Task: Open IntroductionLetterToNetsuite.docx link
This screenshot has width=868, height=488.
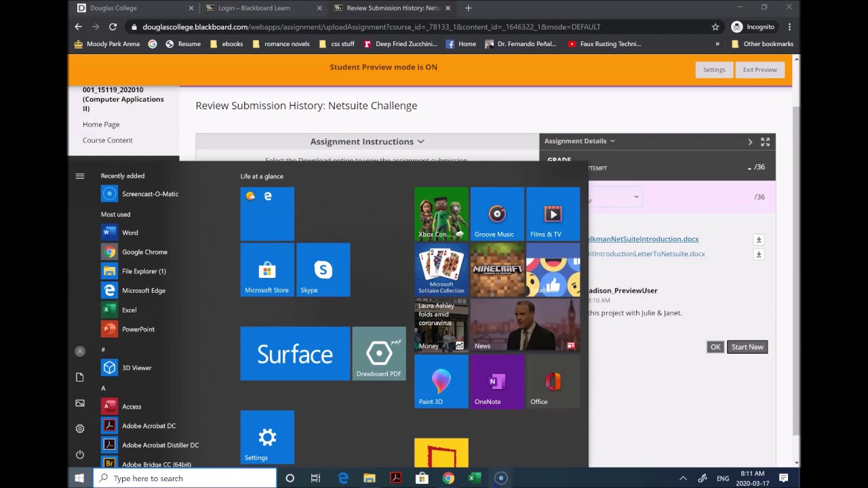Action: (647, 254)
